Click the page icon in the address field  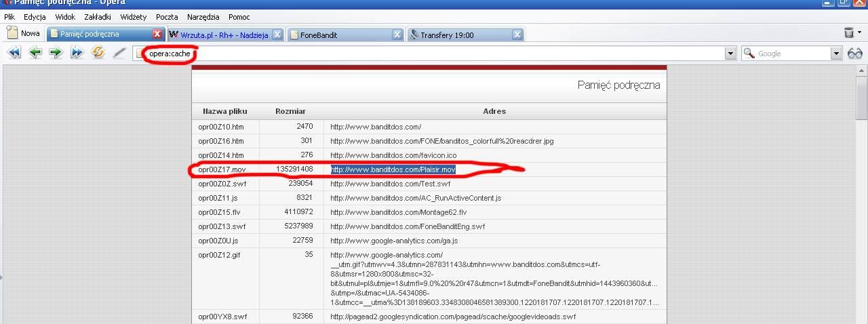pos(140,54)
